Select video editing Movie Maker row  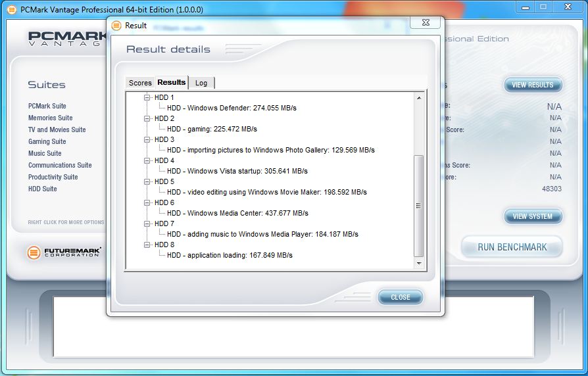[267, 192]
